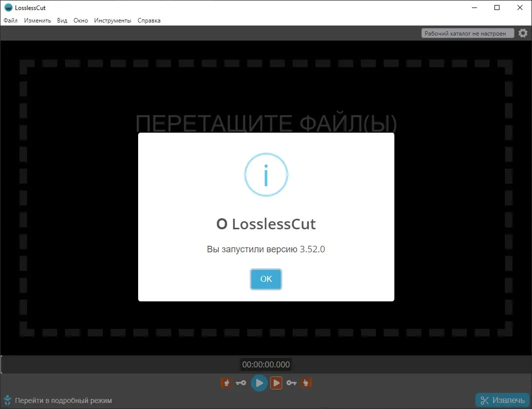The width and height of the screenshot is (532, 409).
Task: Open the Инструменты menu
Action: coord(113,21)
